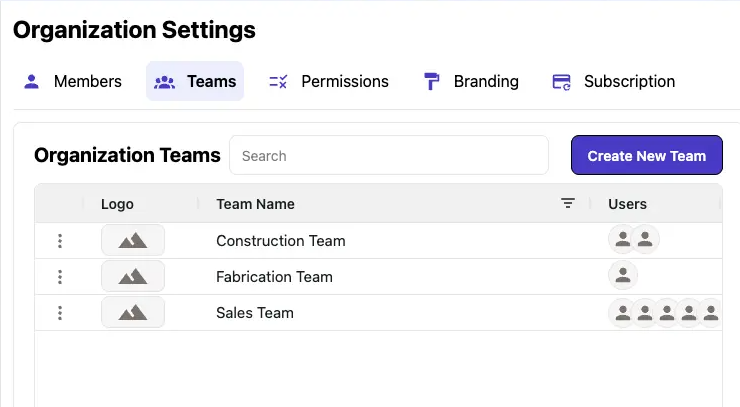The height and width of the screenshot is (407, 740).
Task: Open the Branding tab
Action: (471, 82)
